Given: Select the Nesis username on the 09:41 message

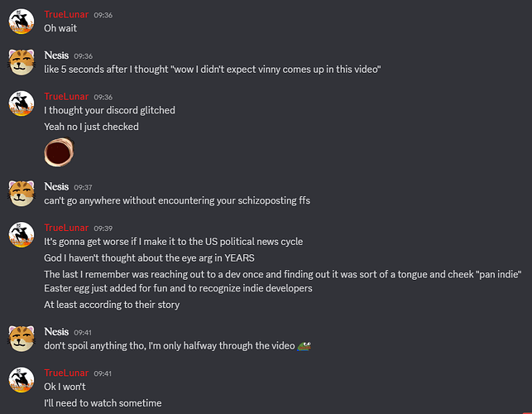Looking at the screenshot, I should coord(56,331).
